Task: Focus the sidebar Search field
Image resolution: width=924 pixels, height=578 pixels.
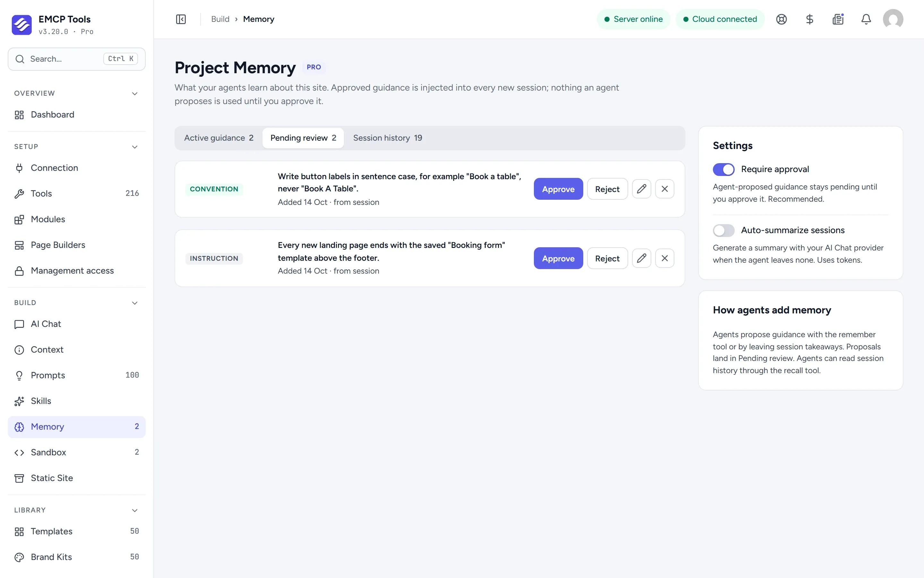Action: pos(76,59)
